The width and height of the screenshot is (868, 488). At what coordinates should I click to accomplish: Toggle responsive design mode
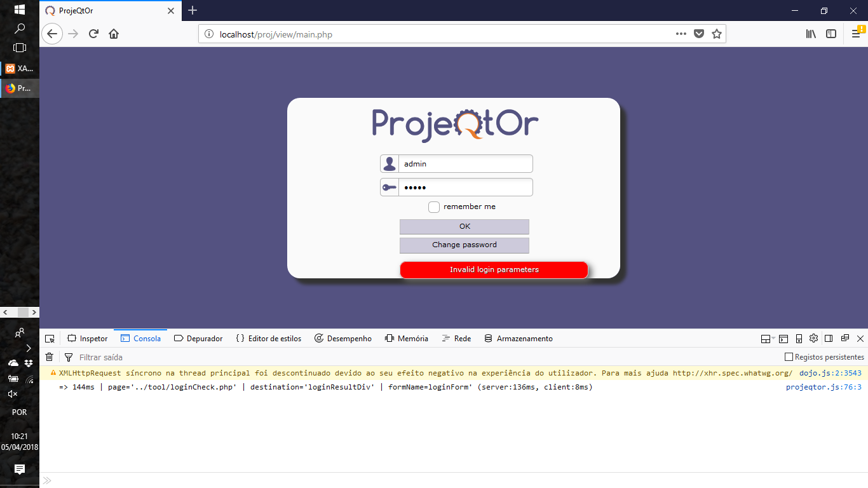(x=799, y=339)
